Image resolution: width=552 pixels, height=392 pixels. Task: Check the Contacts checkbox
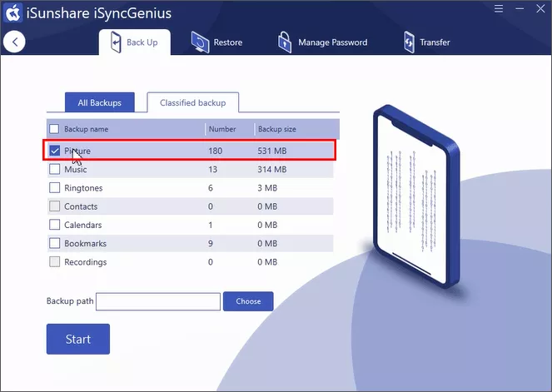tap(55, 206)
